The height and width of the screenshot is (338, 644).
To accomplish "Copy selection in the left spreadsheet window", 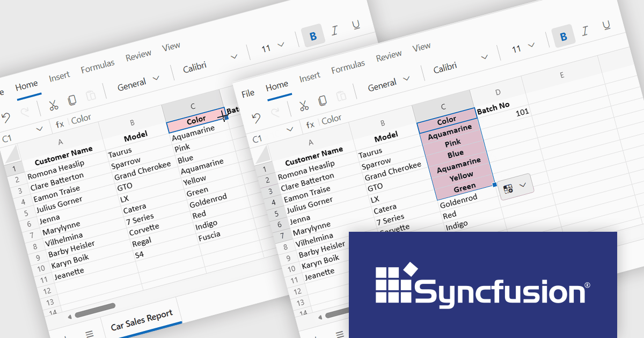I will coord(72,100).
